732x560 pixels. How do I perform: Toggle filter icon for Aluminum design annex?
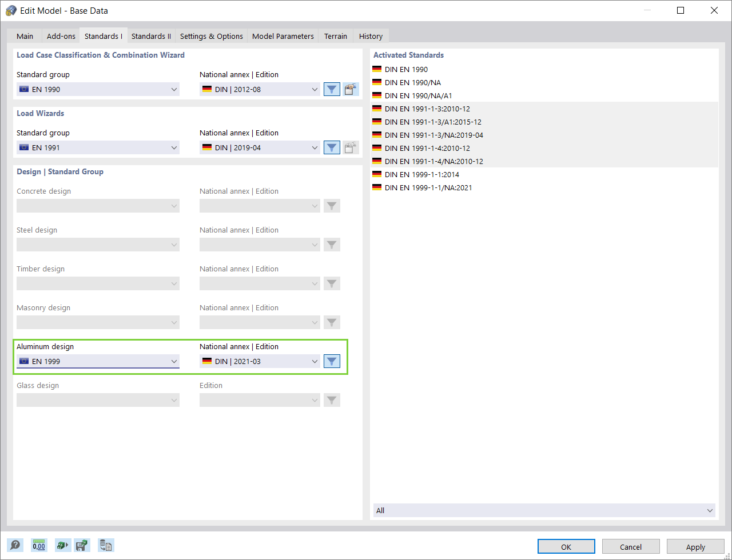click(x=332, y=361)
